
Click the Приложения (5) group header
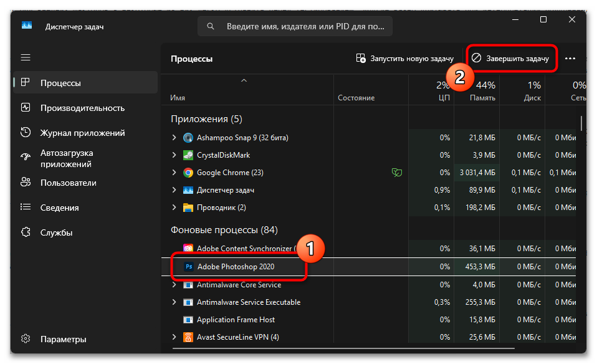[x=206, y=119]
